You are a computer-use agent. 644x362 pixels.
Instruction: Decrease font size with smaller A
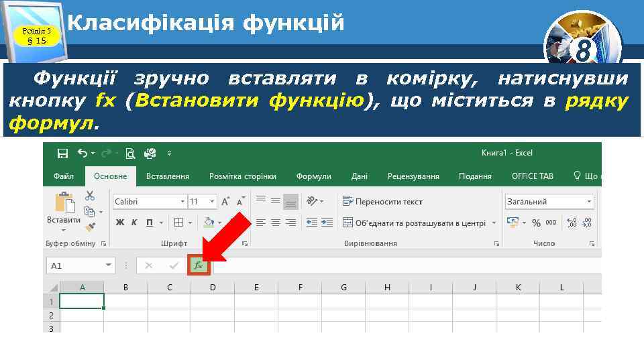[x=241, y=202]
